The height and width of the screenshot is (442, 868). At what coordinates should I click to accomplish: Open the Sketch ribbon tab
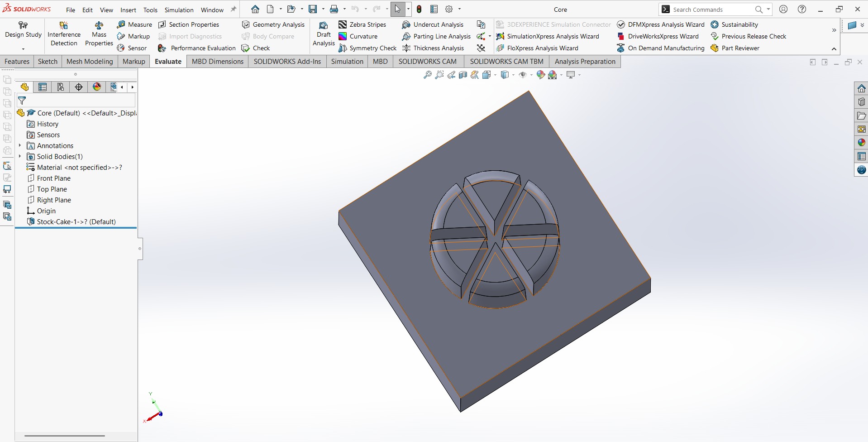[48, 61]
